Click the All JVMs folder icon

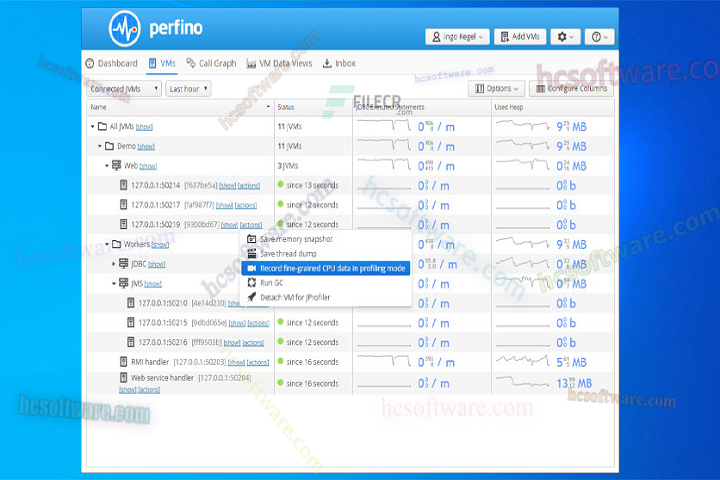coord(102,126)
